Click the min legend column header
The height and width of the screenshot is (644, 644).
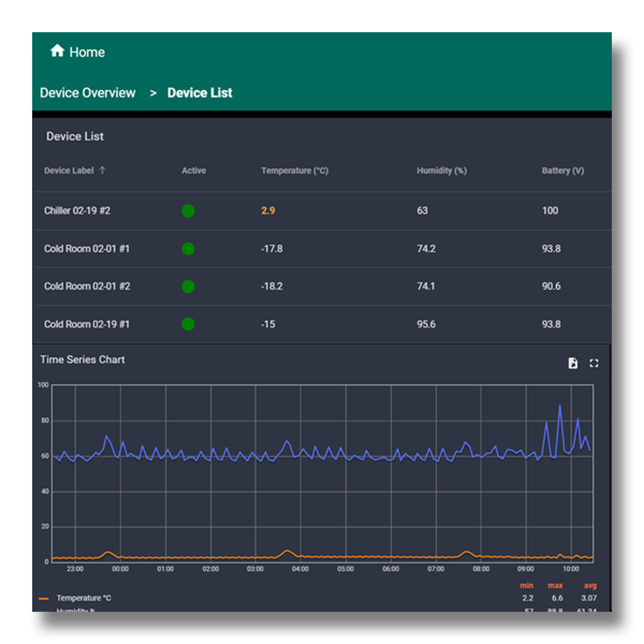pyautogui.click(x=527, y=586)
